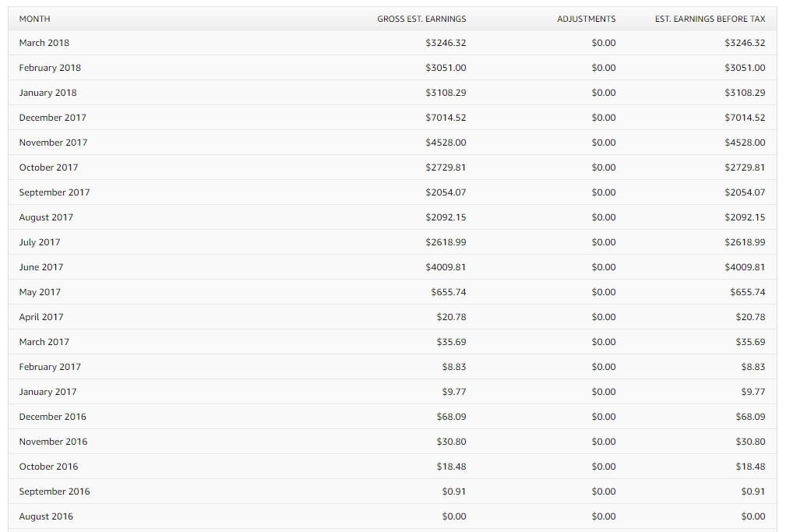The image size is (786, 532).
Task: Click before-tax earnings $0.00 for August 2016
Action: (x=753, y=516)
